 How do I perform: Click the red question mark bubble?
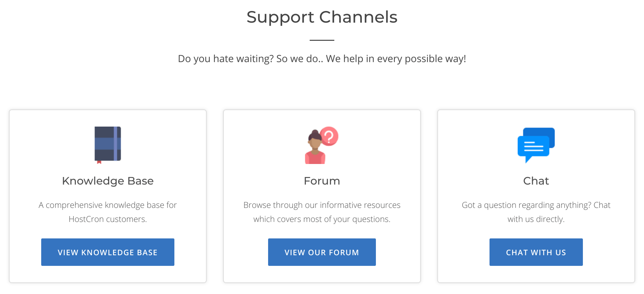pos(329,136)
